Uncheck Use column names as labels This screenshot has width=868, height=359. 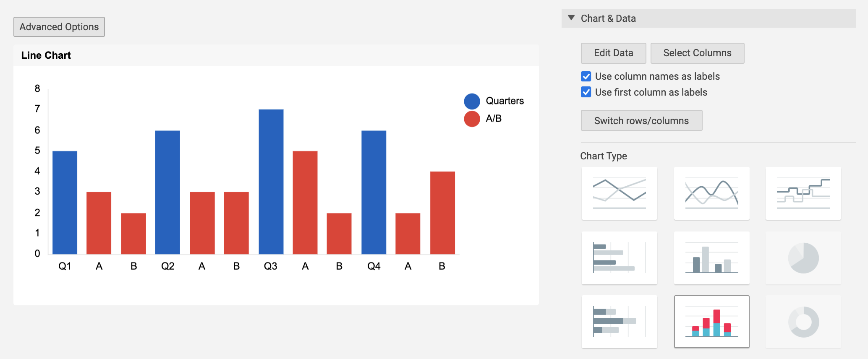[x=586, y=76]
